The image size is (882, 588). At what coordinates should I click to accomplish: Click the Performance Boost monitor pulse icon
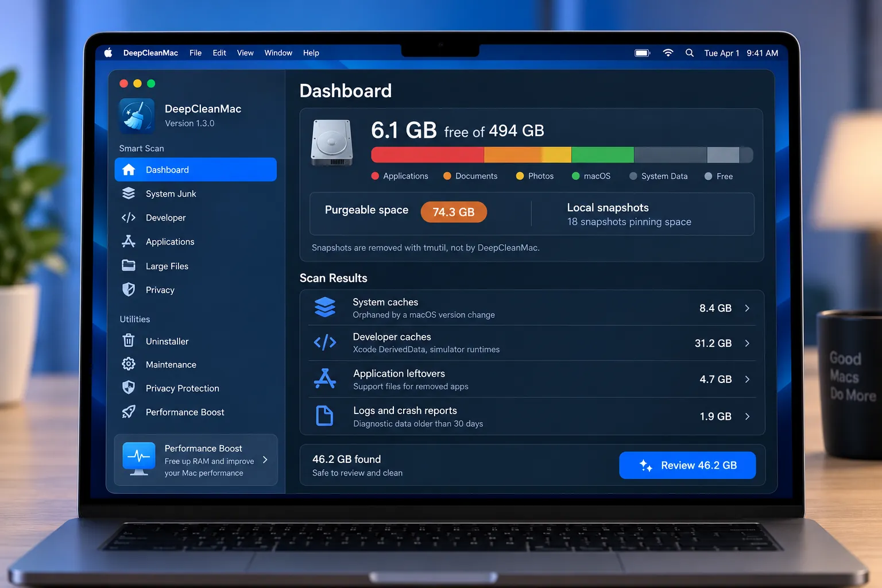pos(139,459)
